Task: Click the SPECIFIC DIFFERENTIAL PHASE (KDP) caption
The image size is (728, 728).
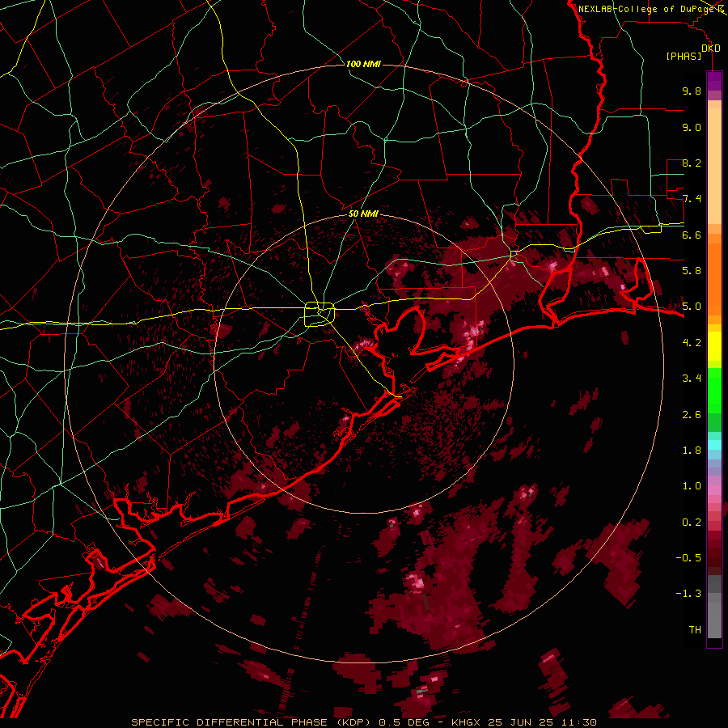Action: point(253,722)
